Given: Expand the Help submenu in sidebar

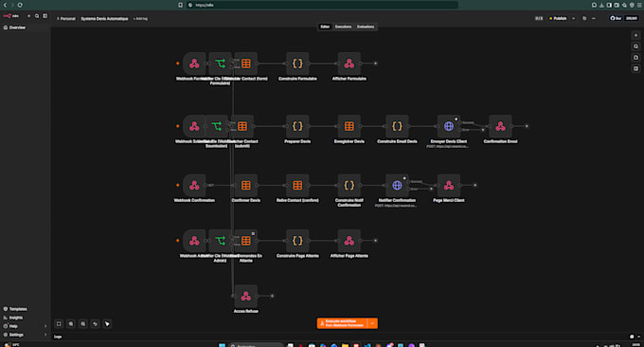Looking at the screenshot, I should [45, 326].
